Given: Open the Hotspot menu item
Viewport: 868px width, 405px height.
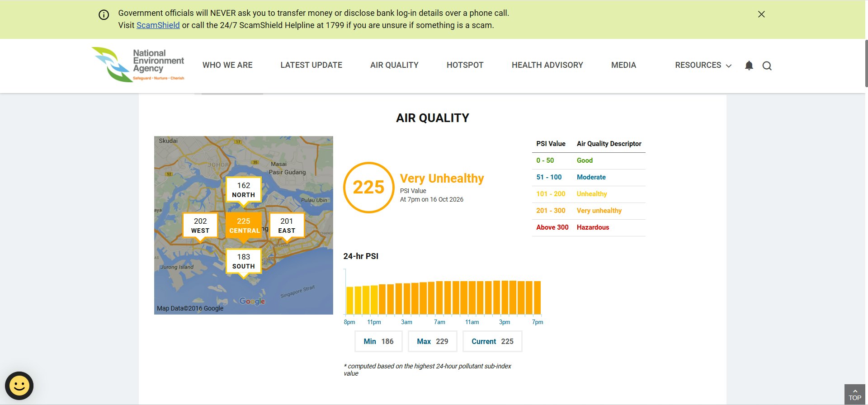Looking at the screenshot, I should click(465, 65).
